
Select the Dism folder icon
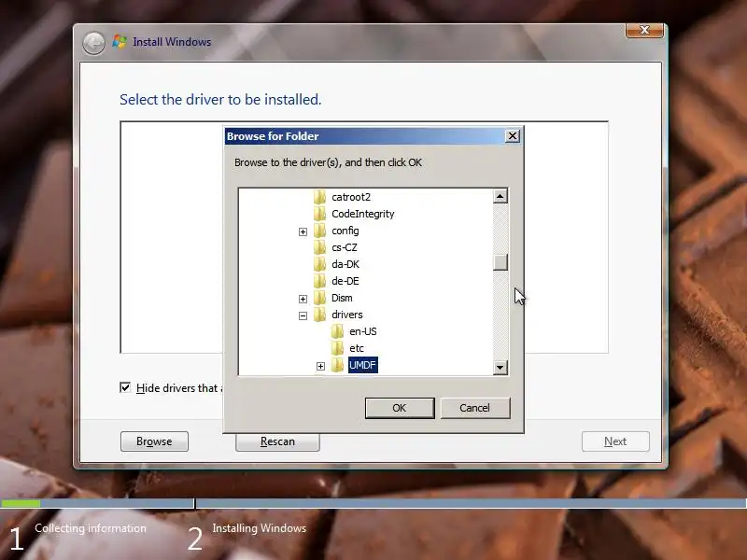(319, 298)
